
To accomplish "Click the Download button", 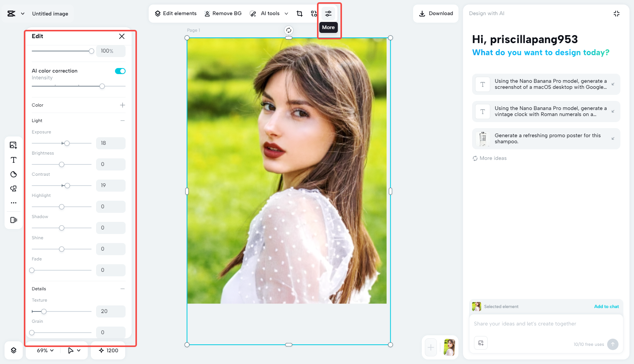I will coord(435,13).
